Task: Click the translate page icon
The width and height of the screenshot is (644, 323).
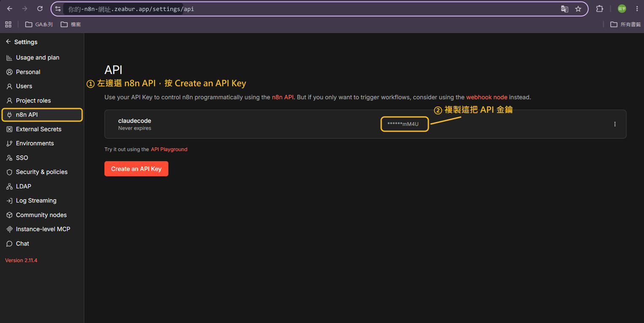Action: click(x=564, y=9)
